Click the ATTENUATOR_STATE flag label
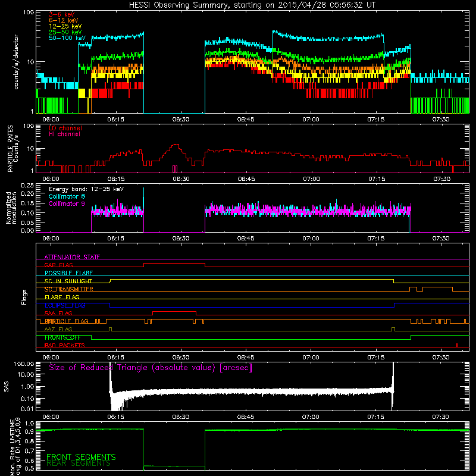Viewport: 476px width, 476px height. pos(72,257)
